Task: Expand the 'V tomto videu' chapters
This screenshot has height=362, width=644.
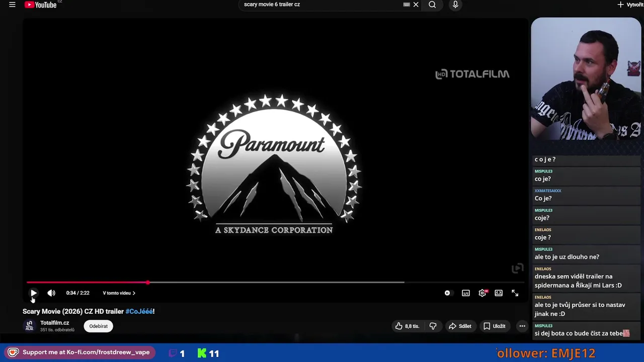Action: pos(119,293)
